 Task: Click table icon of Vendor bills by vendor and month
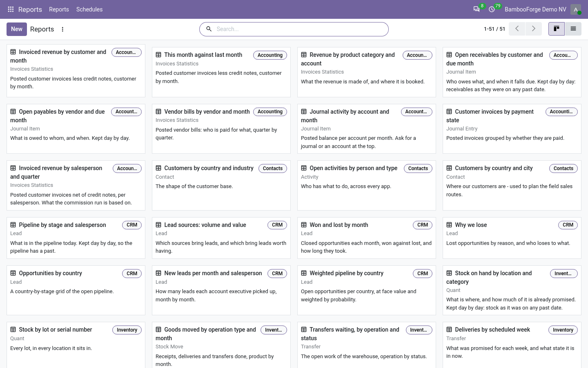(x=158, y=112)
